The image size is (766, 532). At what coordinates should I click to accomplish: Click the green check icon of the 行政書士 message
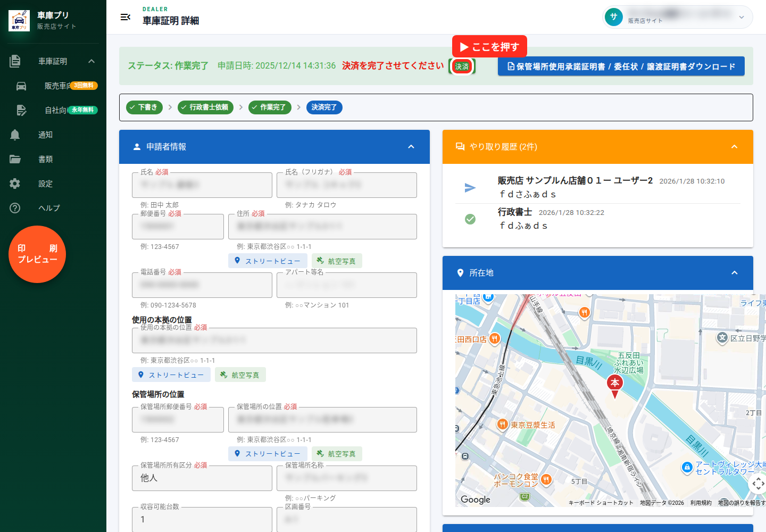click(x=470, y=219)
